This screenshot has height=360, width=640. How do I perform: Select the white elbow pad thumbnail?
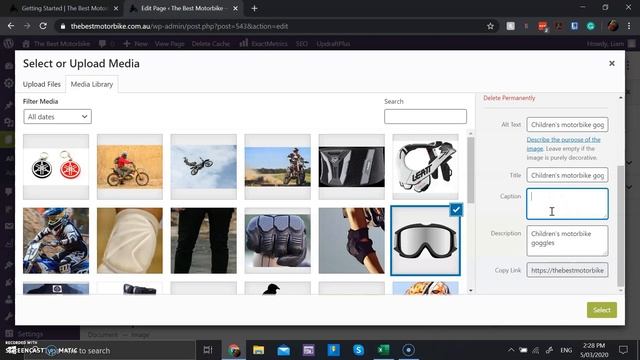[130, 241]
